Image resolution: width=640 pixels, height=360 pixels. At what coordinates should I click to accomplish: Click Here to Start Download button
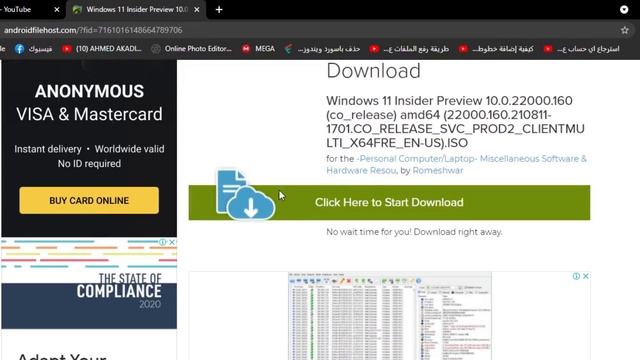(389, 202)
